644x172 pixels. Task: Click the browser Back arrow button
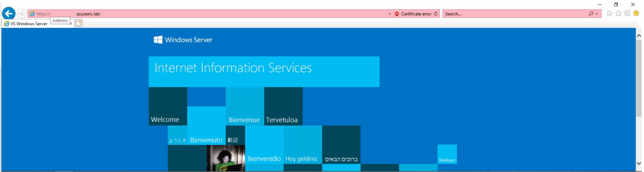point(9,14)
